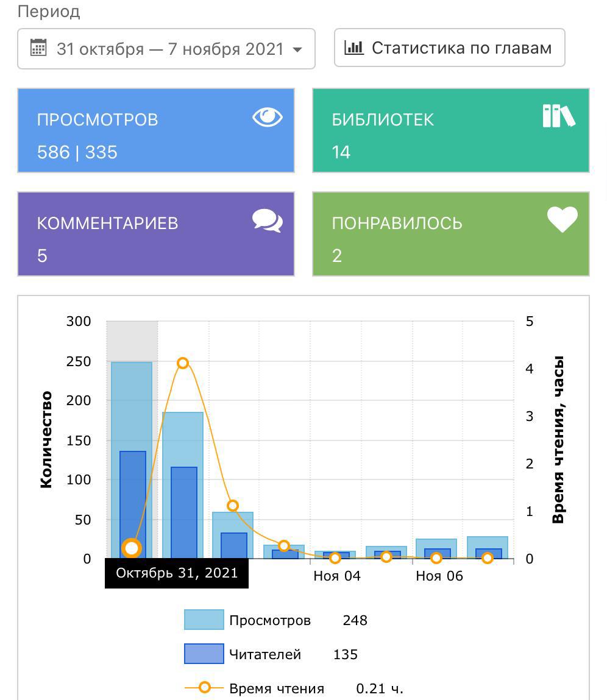Click the peak reading-time point on chart
The image size is (607, 700).
pos(183,363)
